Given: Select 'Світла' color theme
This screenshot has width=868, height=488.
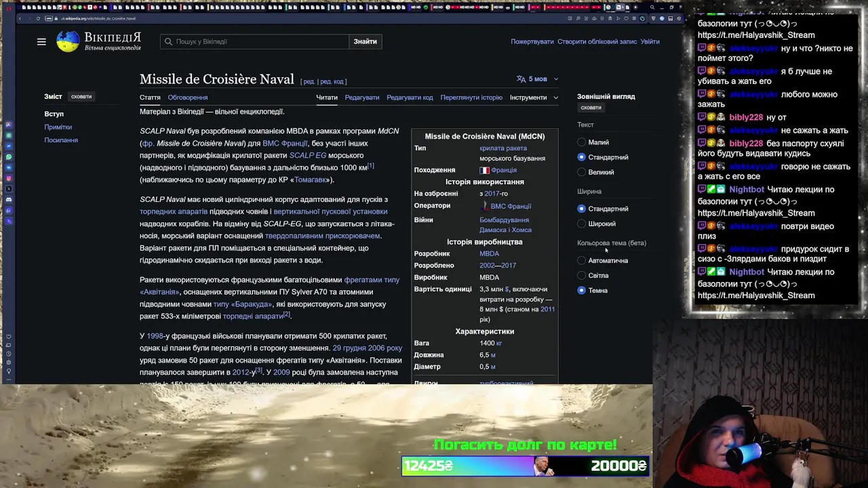Looking at the screenshot, I should [x=581, y=275].
